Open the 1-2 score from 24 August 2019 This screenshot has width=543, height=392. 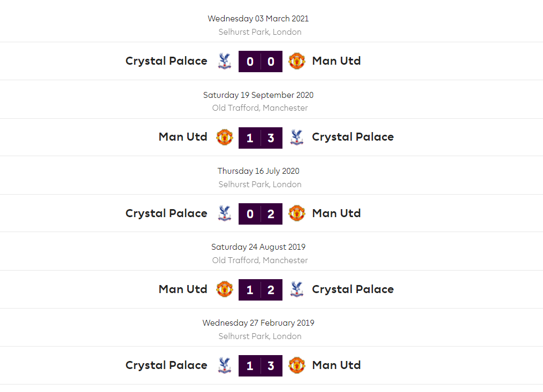(x=261, y=290)
